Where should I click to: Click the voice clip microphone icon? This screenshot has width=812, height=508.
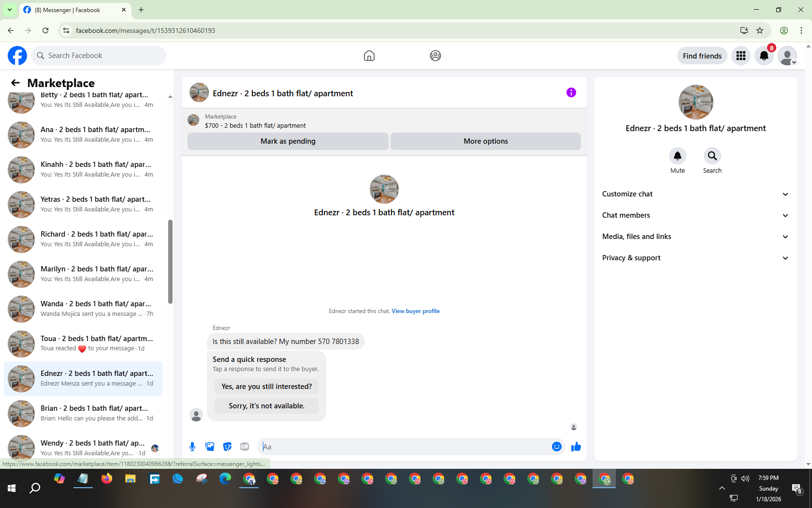click(x=192, y=447)
